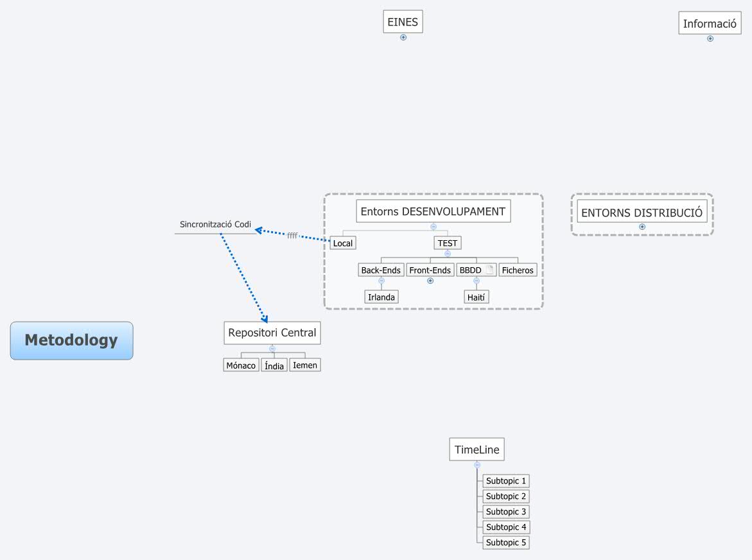Select the Metodology central topic
This screenshot has height=560, width=752.
(71, 340)
